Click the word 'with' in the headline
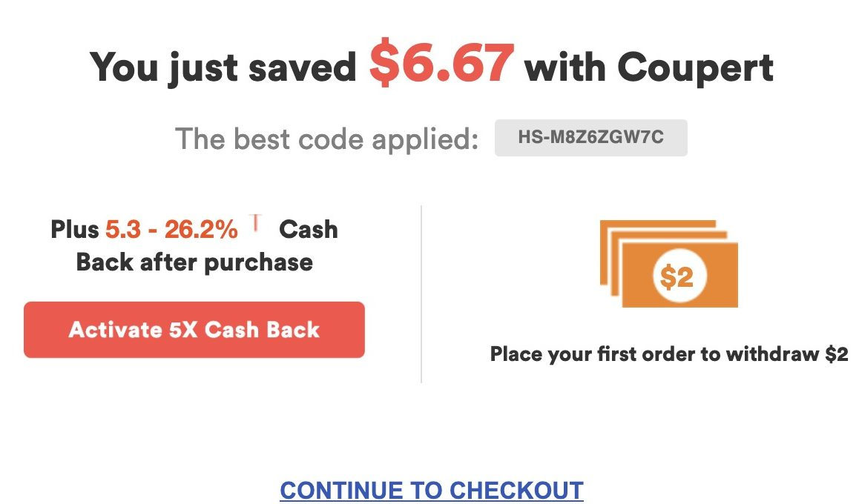This screenshot has height=504, width=859. pos(565,67)
